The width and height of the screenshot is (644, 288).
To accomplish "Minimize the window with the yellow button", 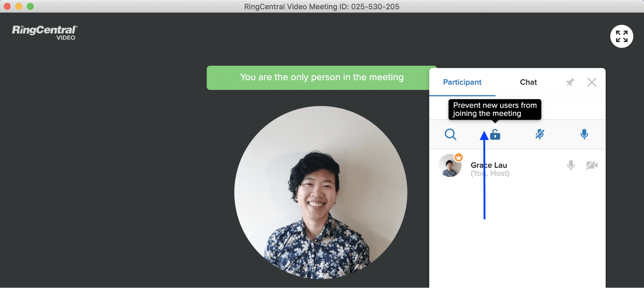I will click(19, 6).
